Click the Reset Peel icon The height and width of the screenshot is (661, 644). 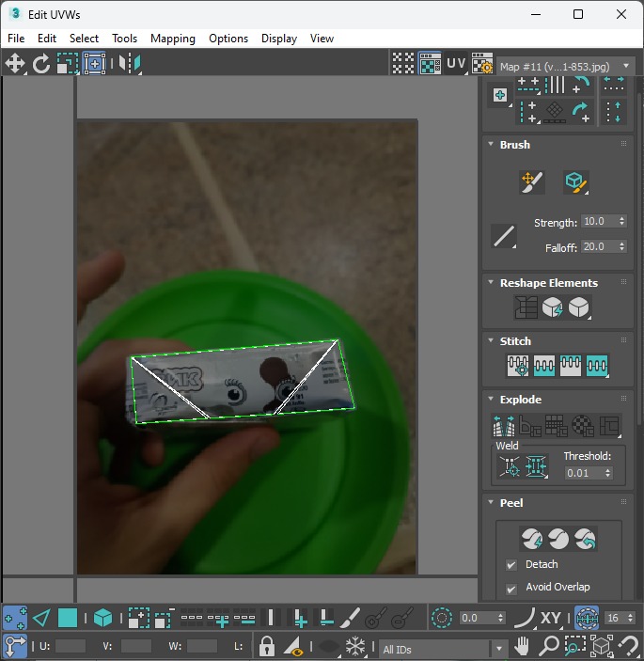[586, 539]
